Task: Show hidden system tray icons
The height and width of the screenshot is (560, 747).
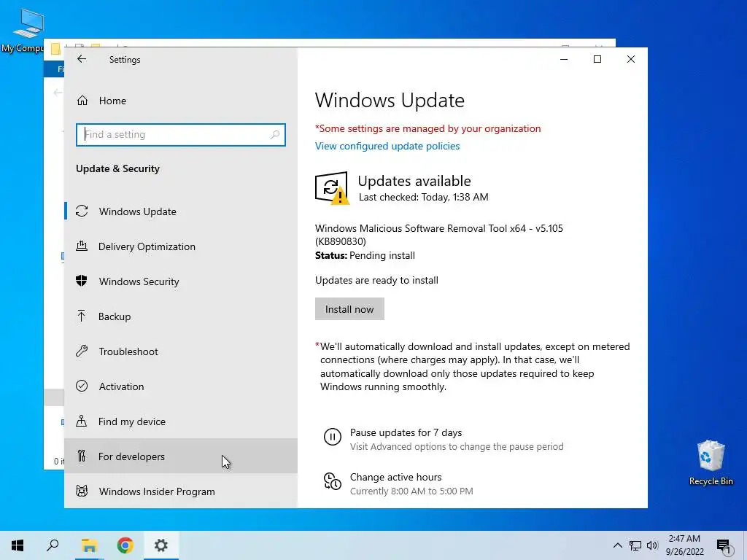Action: click(617, 545)
